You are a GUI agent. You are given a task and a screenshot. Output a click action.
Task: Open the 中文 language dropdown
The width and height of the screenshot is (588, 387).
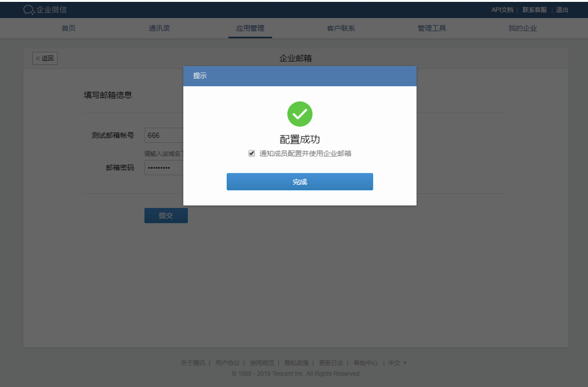397,363
